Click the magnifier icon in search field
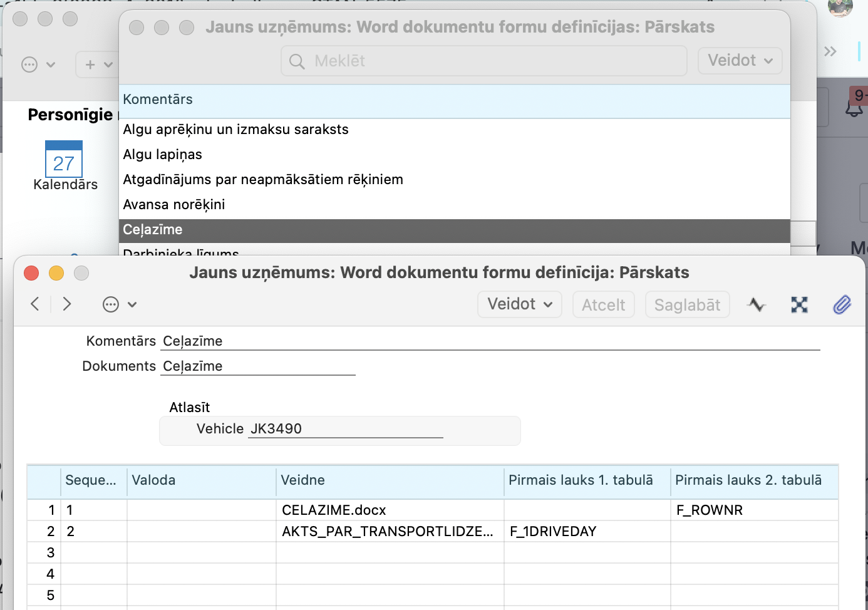868x610 pixels. 297,61
